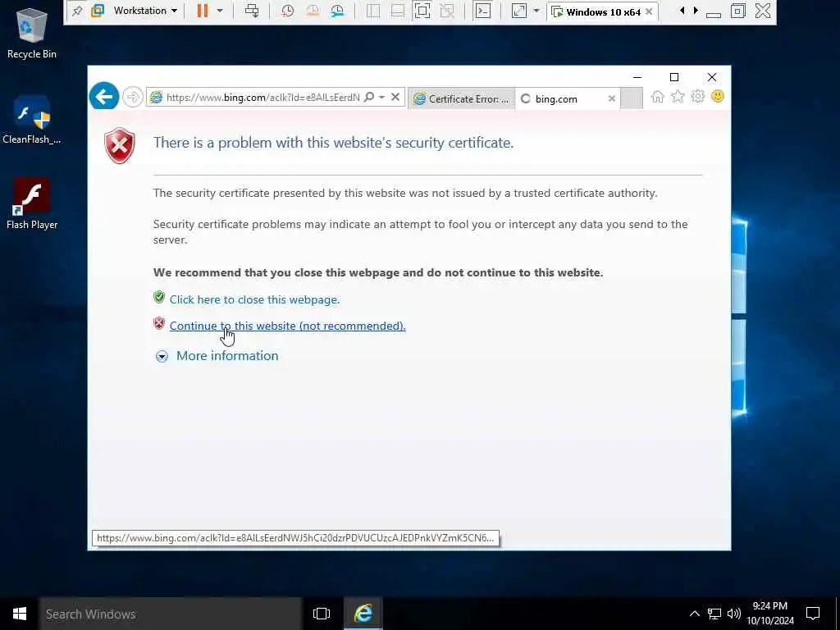This screenshot has height=630, width=840.
Task: Click Continue to this website (not recommended)
Action: 287,326
